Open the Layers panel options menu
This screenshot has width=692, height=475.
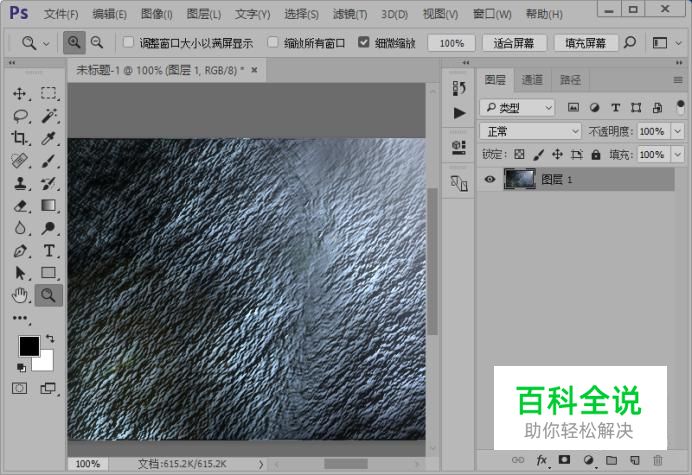(678, 80)
